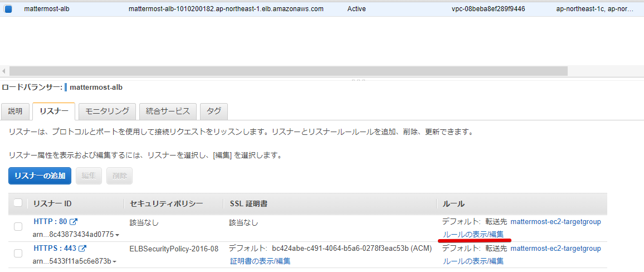
Task: Click the vpc-08beba8ef289f9446 cell
Action: pyautogui.click(x=489, y=8)
